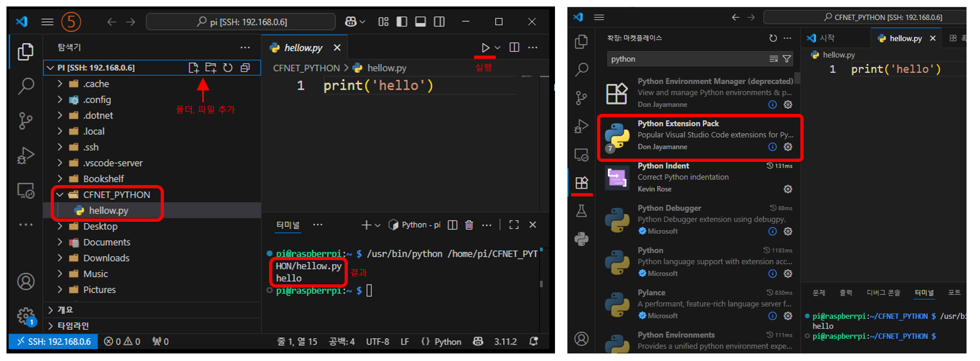Viewport: 980px width, 361px height.
Task: Click New Folder icon in explorer header
Action: [210, 68]
